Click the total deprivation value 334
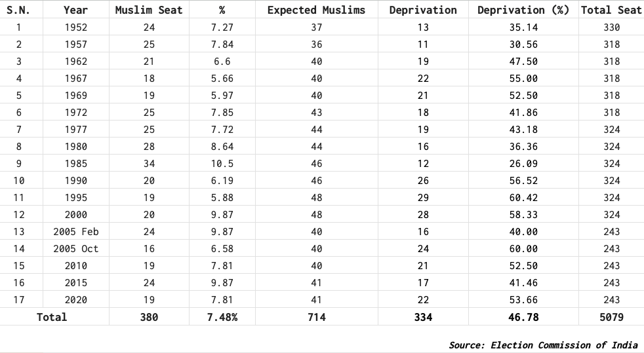This screenshot has height=353, width=644. tap(423, 317)
